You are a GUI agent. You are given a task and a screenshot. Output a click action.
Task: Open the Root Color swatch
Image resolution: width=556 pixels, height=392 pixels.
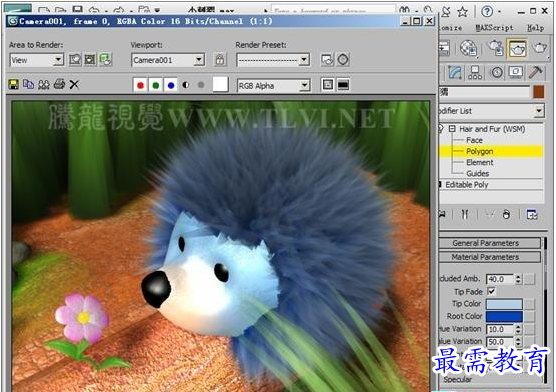504,316
